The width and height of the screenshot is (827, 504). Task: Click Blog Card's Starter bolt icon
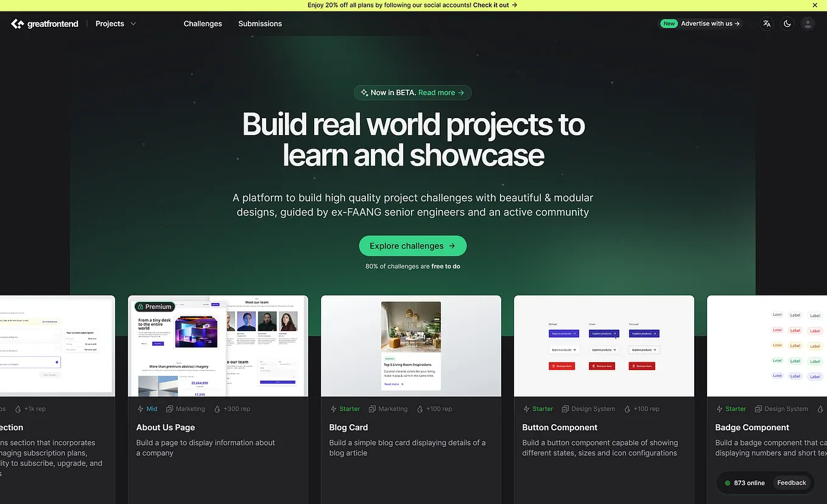click(x=333, y=409)
